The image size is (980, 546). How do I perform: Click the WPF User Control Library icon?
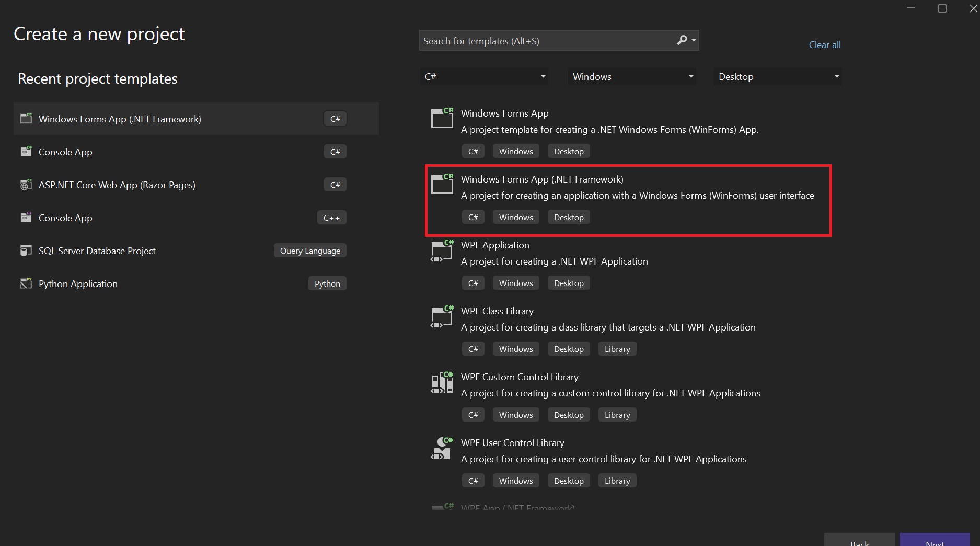pyautogui.click(x=442, y=449)
